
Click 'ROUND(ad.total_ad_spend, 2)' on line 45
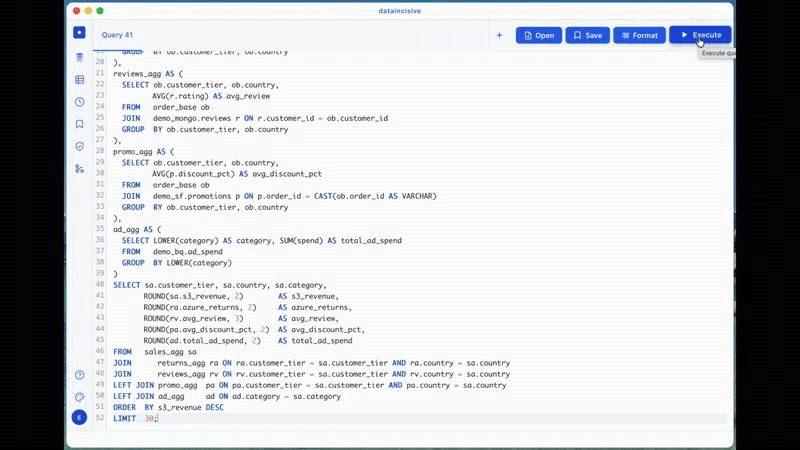coord(202,341)
